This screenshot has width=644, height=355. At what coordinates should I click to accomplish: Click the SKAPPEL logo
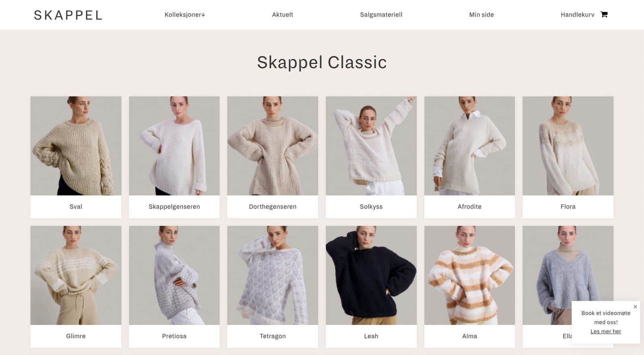tap(68, 15)
